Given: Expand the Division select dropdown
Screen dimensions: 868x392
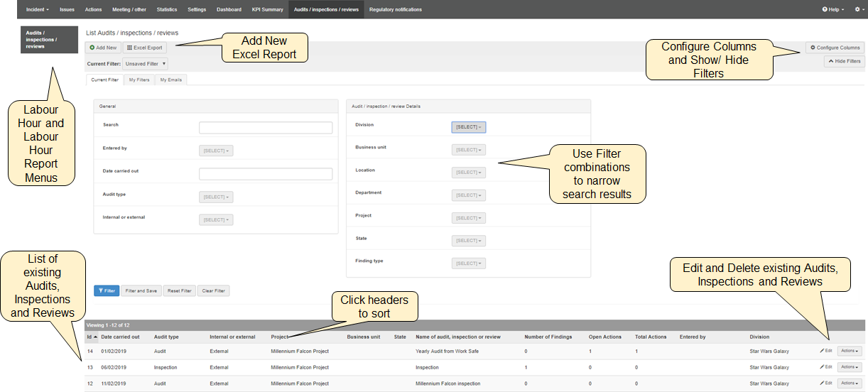Looking at the screenshot, I should [468, 127].
